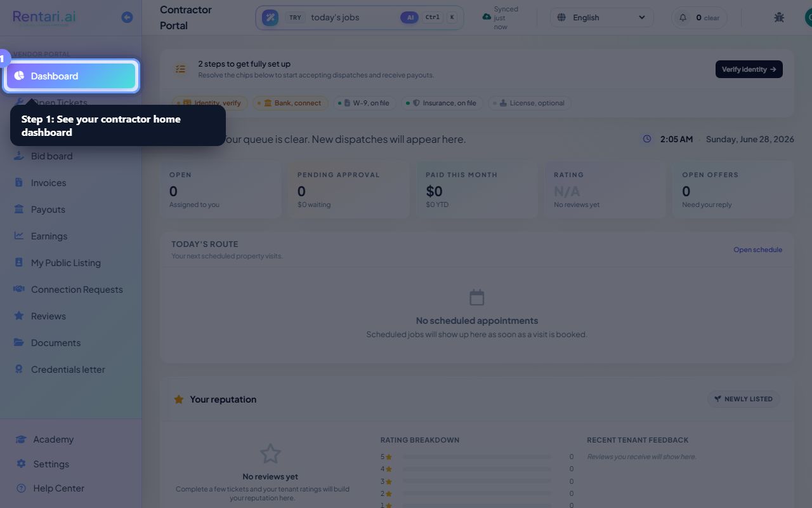Click the No scheduled appointments text
Screen dimensions: 812x508
click(x=476, y=321)
